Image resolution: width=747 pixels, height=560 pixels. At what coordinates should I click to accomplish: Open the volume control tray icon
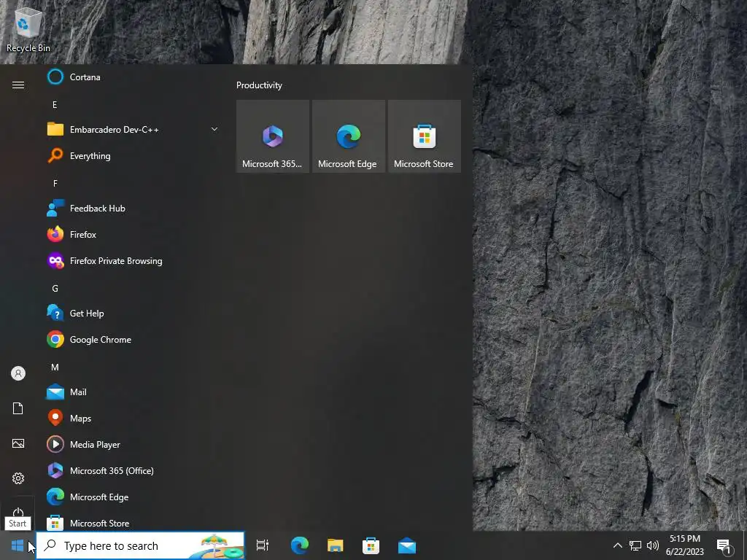[x=653, y=545]
